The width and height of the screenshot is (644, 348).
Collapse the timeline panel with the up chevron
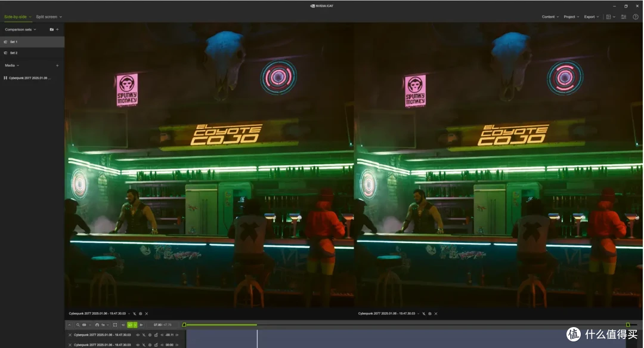click(69, 325)
